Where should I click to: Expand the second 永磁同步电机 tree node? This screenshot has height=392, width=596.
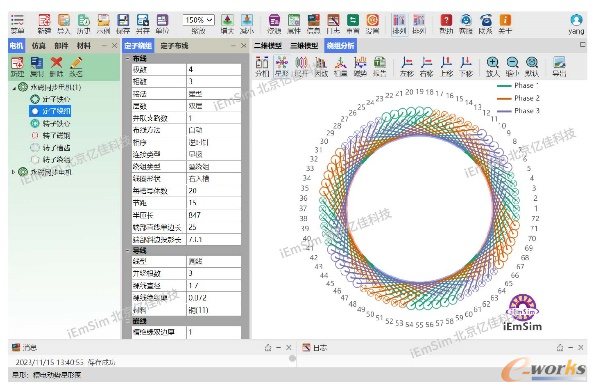pyautogui.click(x=14, y=172)
